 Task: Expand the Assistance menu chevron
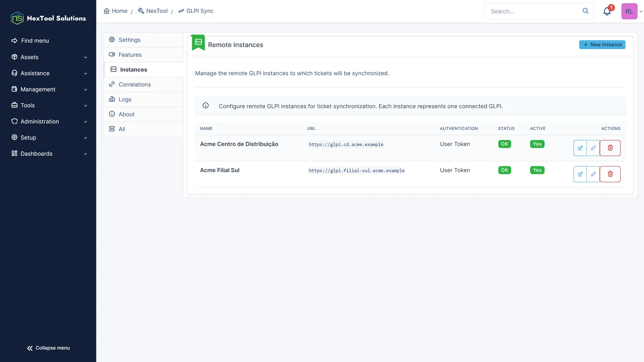coord(85,74)
